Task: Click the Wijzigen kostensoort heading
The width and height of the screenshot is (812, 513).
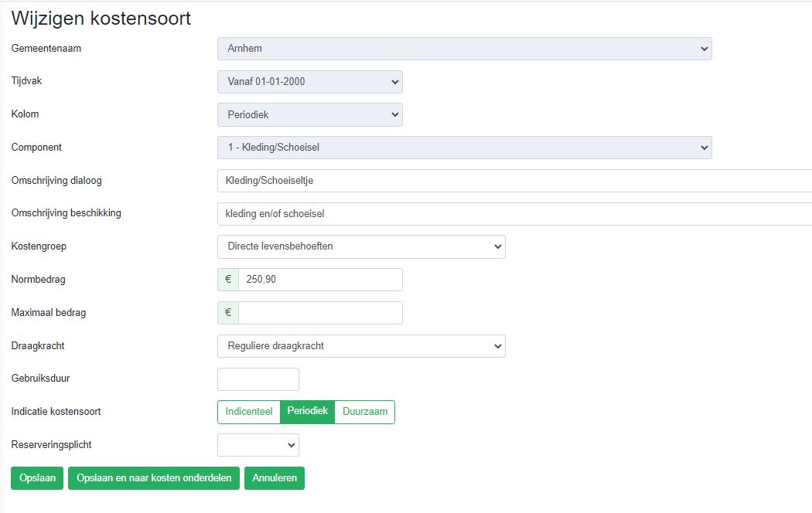Action: coord(101,18)
